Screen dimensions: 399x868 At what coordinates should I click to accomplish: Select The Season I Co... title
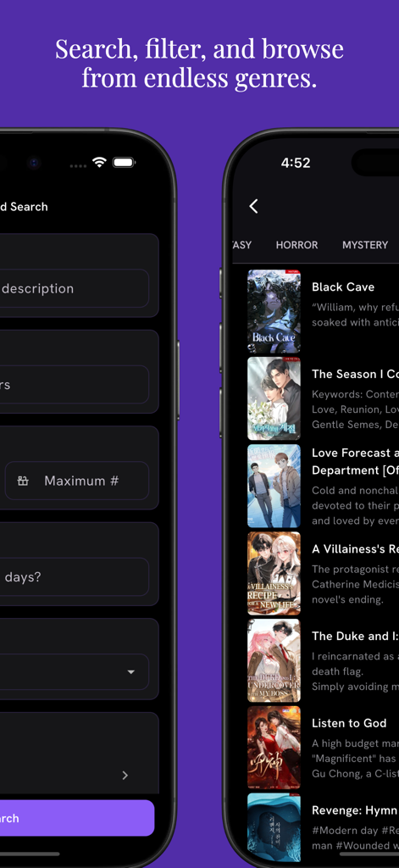tap(355, 374)
